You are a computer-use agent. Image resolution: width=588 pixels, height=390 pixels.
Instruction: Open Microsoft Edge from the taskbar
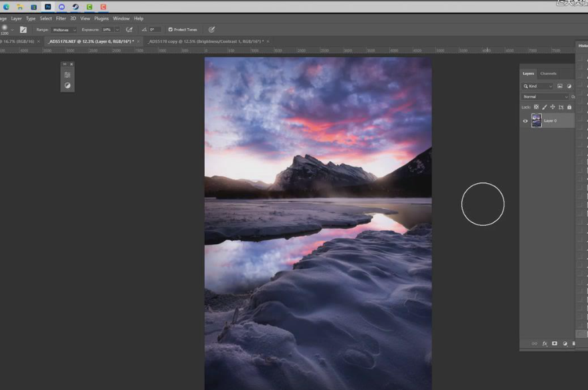coord(7,7)
